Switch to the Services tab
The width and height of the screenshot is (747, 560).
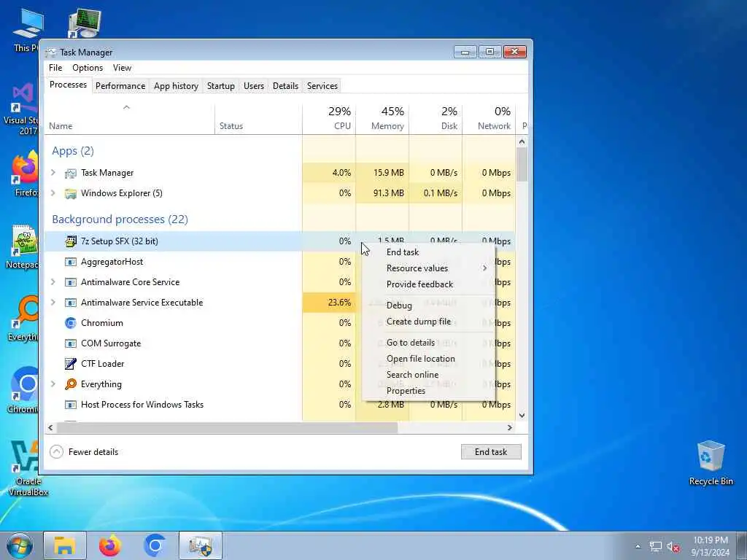click(322, 86)
